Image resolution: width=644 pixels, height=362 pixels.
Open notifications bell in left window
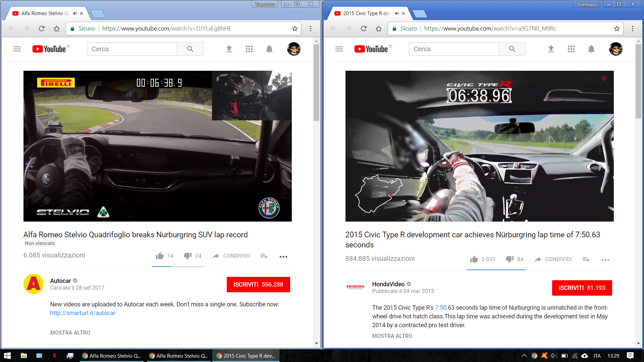(x=269, y=49)
